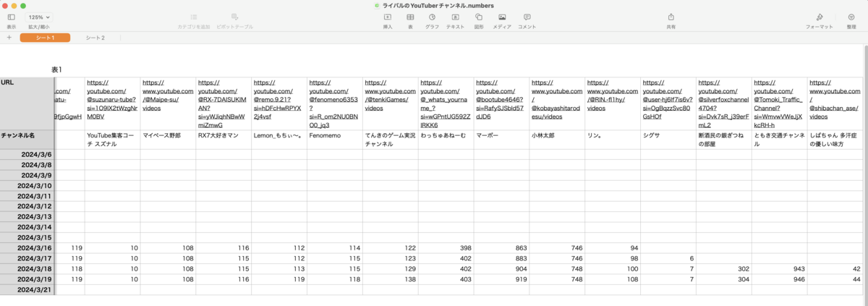Select the Fenomemo channel name cell
868x306 pixels.
335,140
